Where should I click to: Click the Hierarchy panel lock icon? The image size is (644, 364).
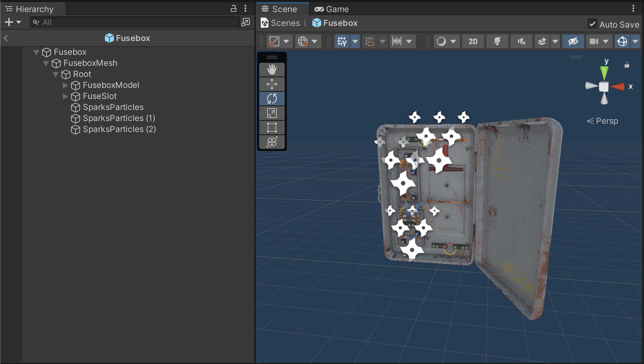point(234,9)
